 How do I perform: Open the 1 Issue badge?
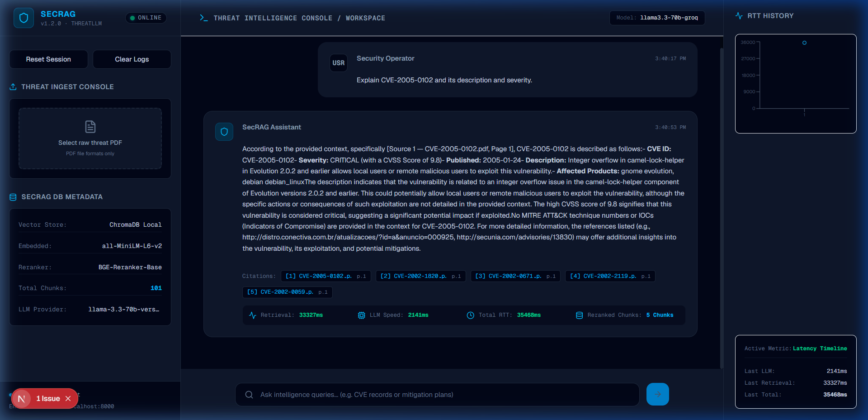[x=48, y=399]
